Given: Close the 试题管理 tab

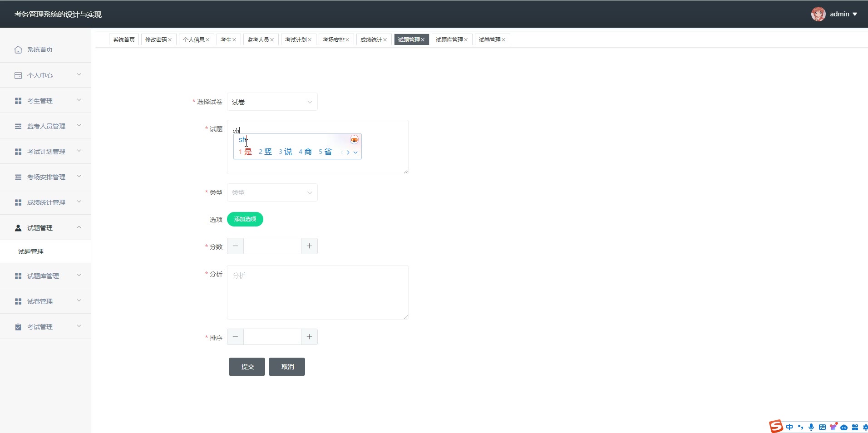Looking at the screenshot, I should 423,40.
